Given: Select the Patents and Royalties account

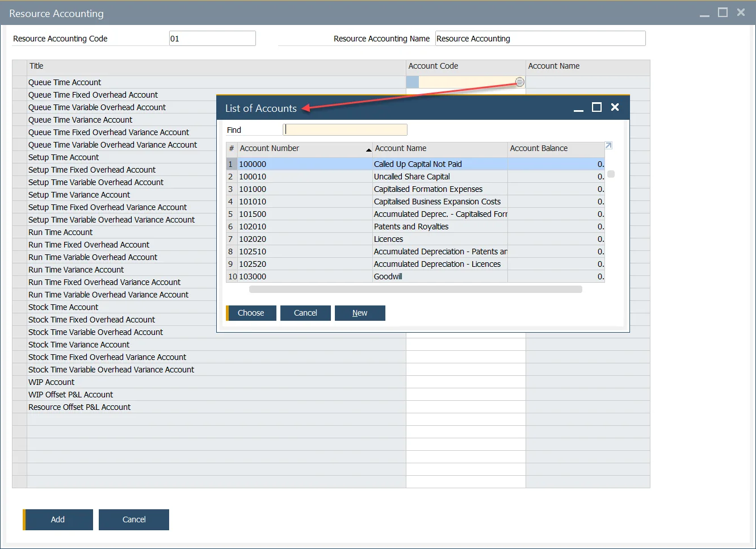Looking at the screenshot, I should click(x=411, y=226).
